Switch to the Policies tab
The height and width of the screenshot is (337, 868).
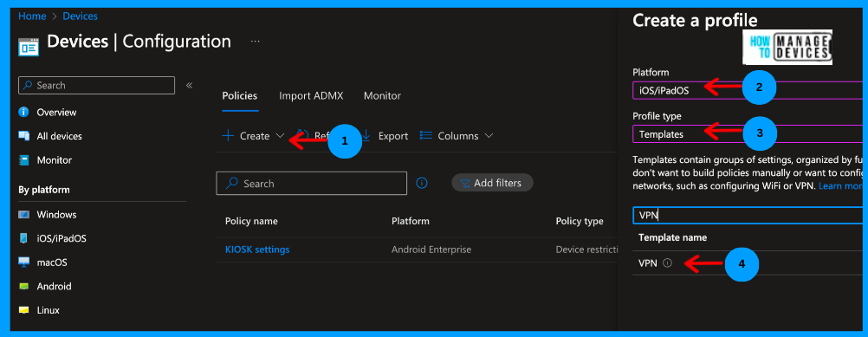click(240, 96)
